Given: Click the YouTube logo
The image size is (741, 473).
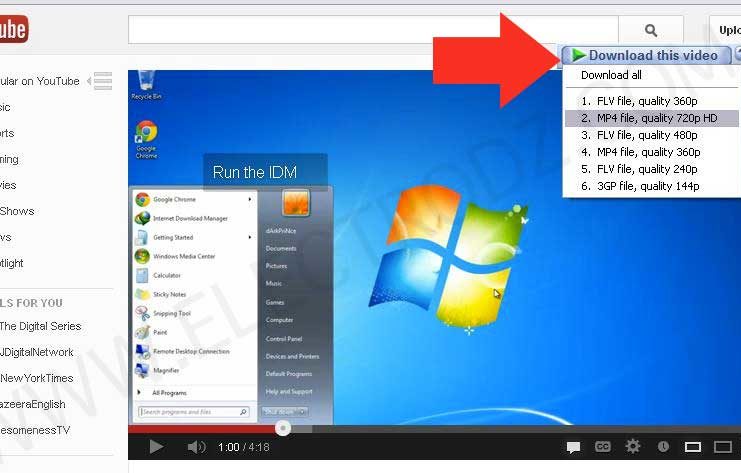Looking at the screenshot, I should (x=14, y=29).
